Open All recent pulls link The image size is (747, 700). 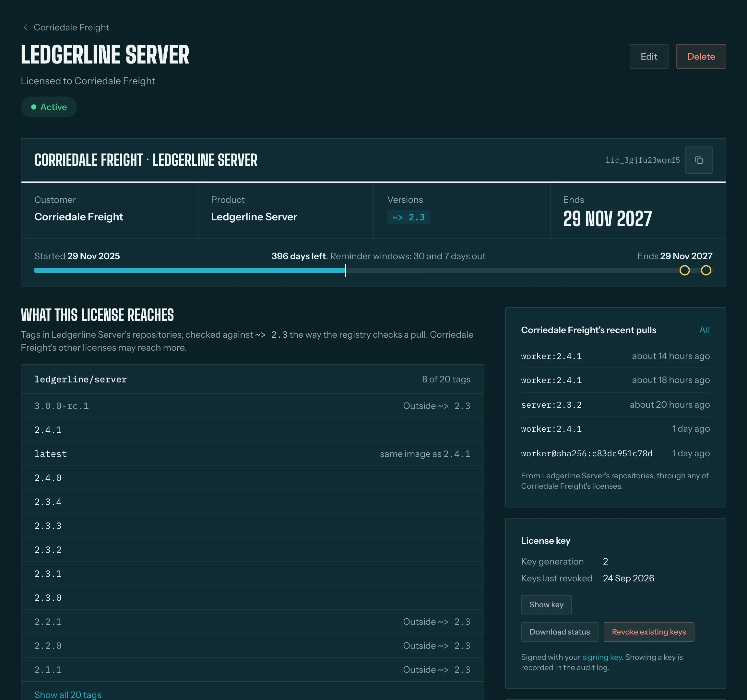pos(704,330)
